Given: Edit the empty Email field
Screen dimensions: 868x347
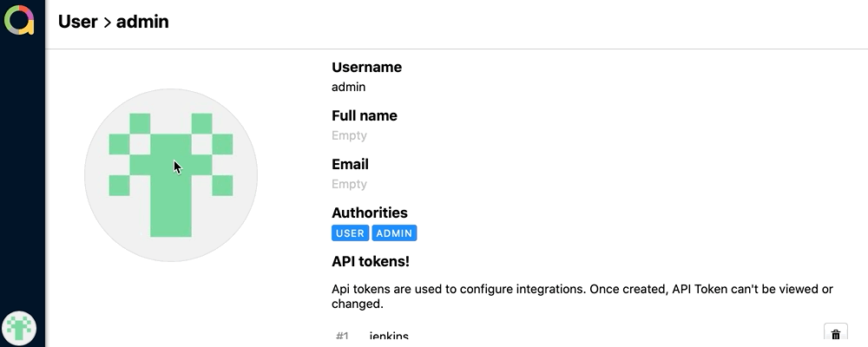Looking at the screenshot, I should click(x=349, y=184).
